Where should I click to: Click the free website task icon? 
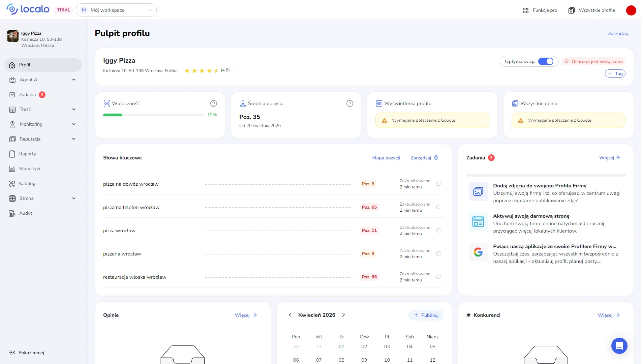click(478, 222)
